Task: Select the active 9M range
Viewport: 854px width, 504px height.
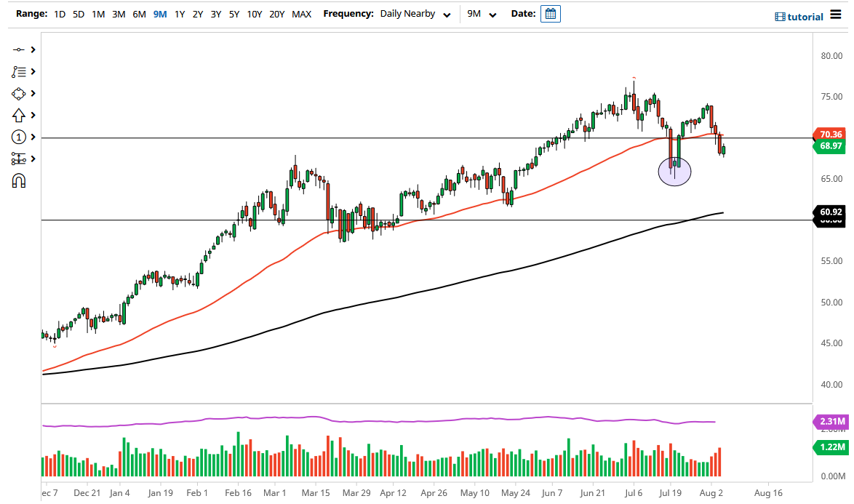Action: tap(160, 14)
